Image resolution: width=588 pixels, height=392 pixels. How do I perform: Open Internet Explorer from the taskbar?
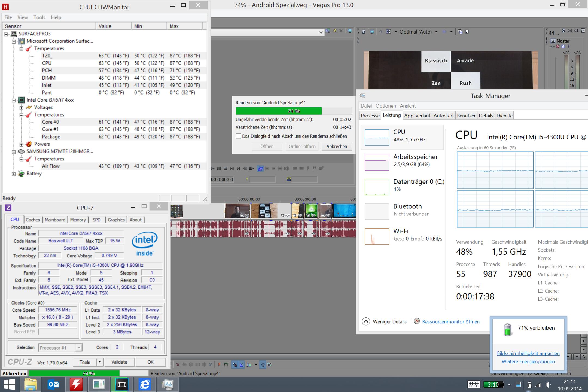[x=145, y=384]
